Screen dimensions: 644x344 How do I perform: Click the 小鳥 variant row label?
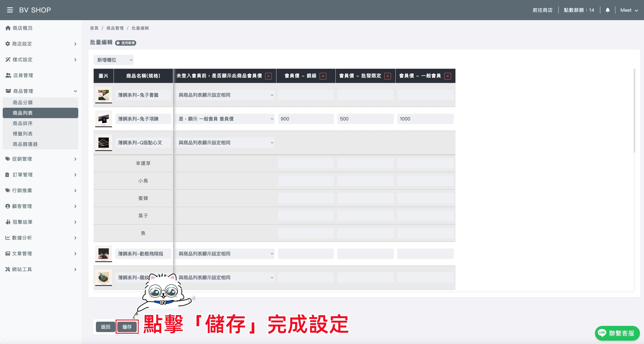tap(143, 181)
